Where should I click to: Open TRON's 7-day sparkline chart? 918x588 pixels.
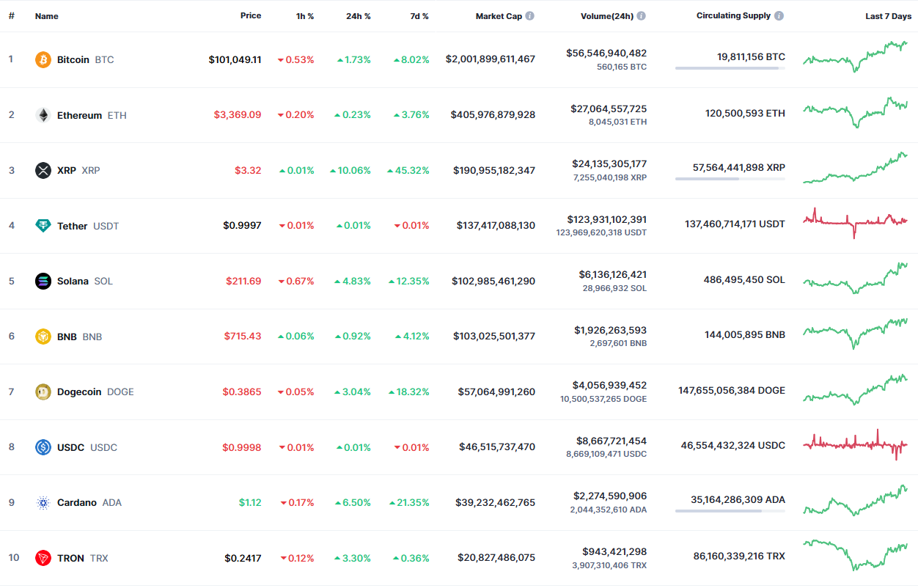click(x=855, y=555)
